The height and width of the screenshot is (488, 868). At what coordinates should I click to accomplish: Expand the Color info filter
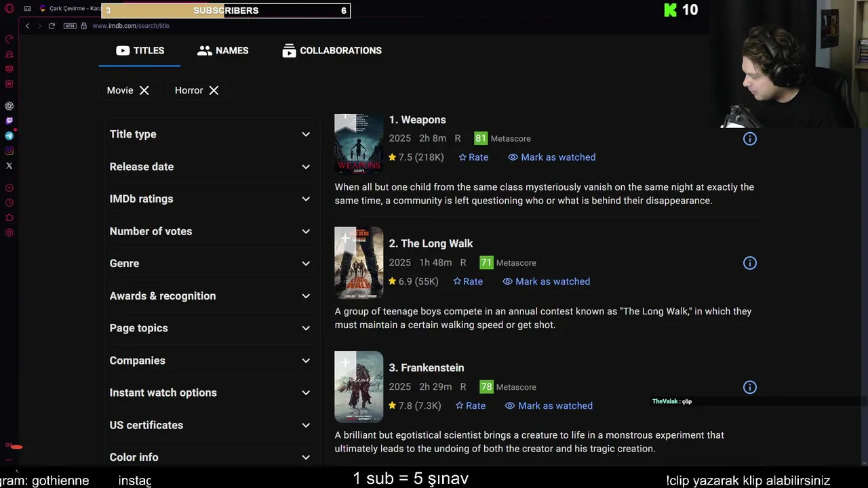coord(210,457)
